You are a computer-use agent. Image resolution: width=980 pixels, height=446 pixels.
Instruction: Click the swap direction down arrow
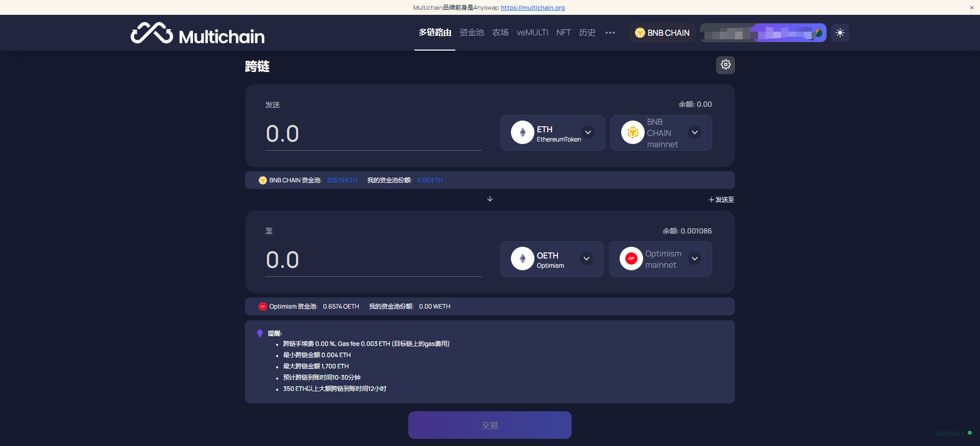coord(490,199)
